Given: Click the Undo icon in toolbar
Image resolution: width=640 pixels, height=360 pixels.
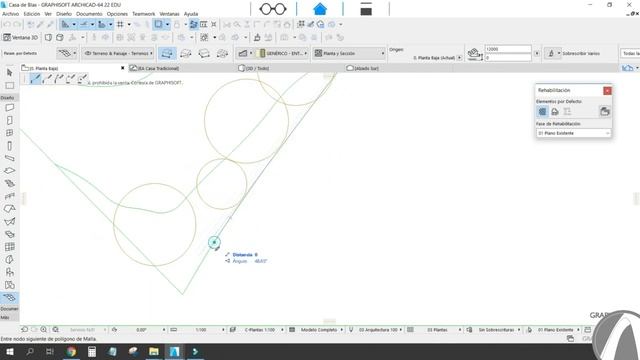Looking at the screenshot, I should click(x=7, y=24).
